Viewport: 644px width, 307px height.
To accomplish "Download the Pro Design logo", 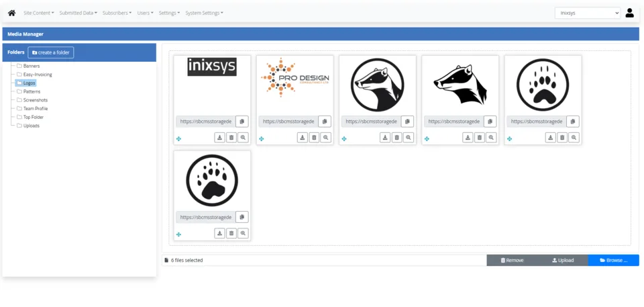I will click(303, 138).
